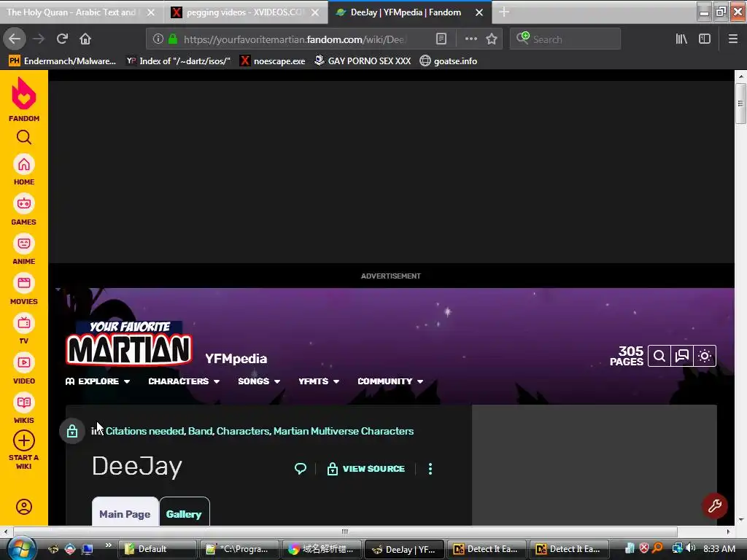Open the goatse.info bookmark

pyautogui.click(x=449, y=61)
